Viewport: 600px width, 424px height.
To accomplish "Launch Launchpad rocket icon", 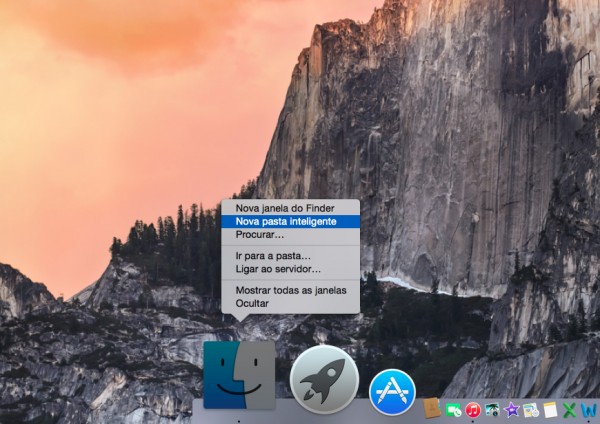I will tap(324, 379).
